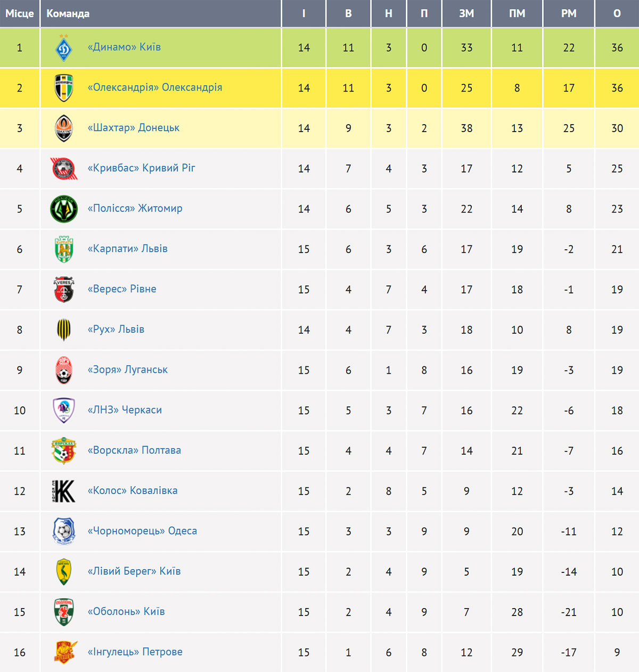Open the «ЛНЗ» Черкаси team link

[125, 410]
